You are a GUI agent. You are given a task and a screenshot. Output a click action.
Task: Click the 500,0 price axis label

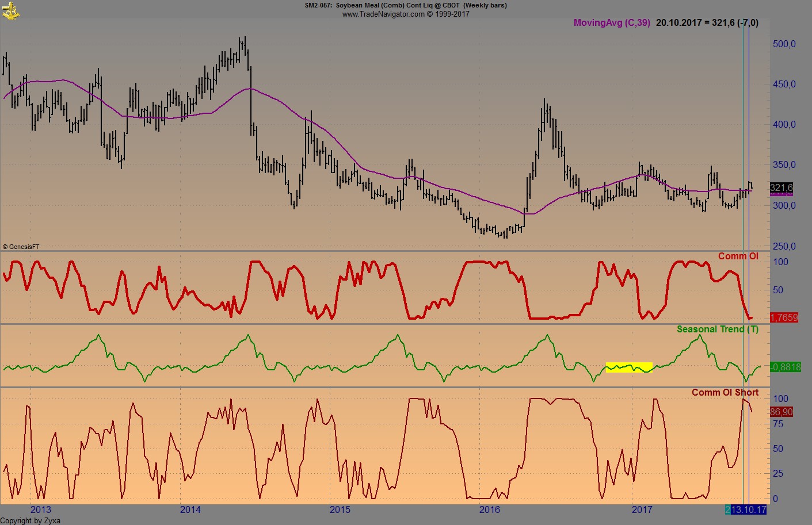(x=784, y=44)
